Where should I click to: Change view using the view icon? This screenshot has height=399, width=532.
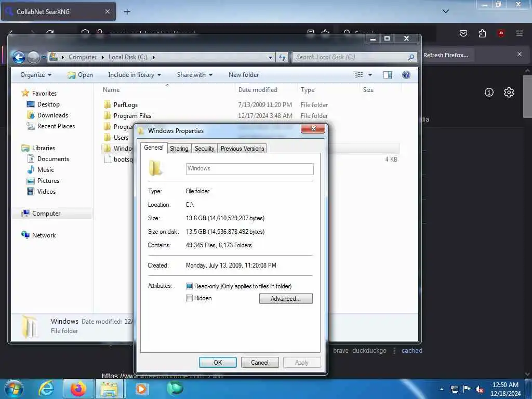click(x=358, y=75)
